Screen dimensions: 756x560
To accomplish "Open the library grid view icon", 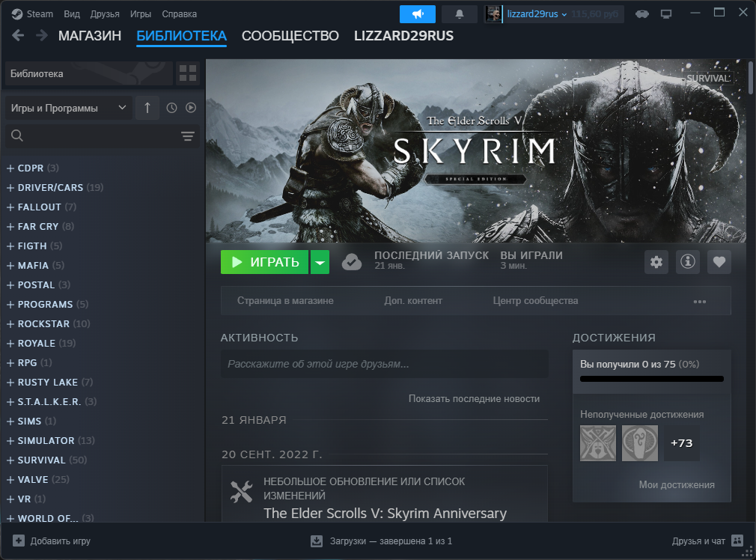I will [187, 73].
